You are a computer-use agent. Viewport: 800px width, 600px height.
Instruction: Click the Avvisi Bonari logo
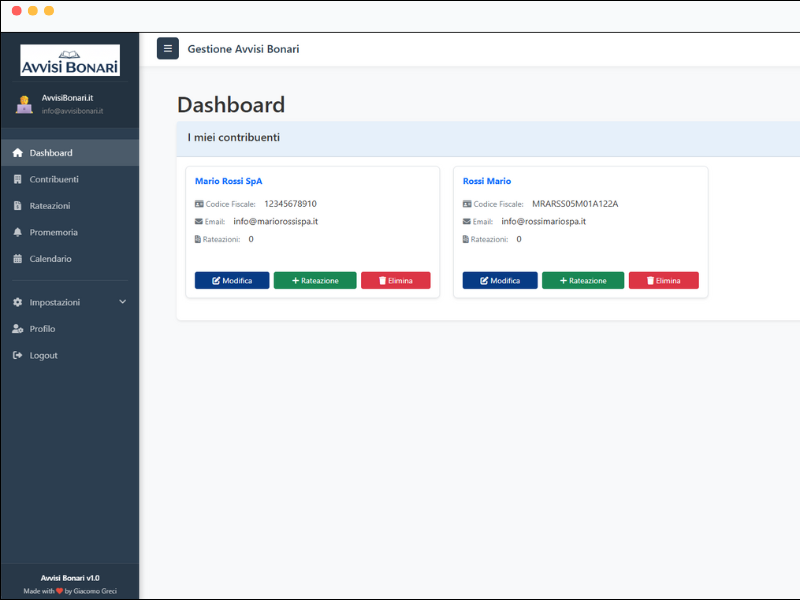pyautogui.click(x=70, y=61)
